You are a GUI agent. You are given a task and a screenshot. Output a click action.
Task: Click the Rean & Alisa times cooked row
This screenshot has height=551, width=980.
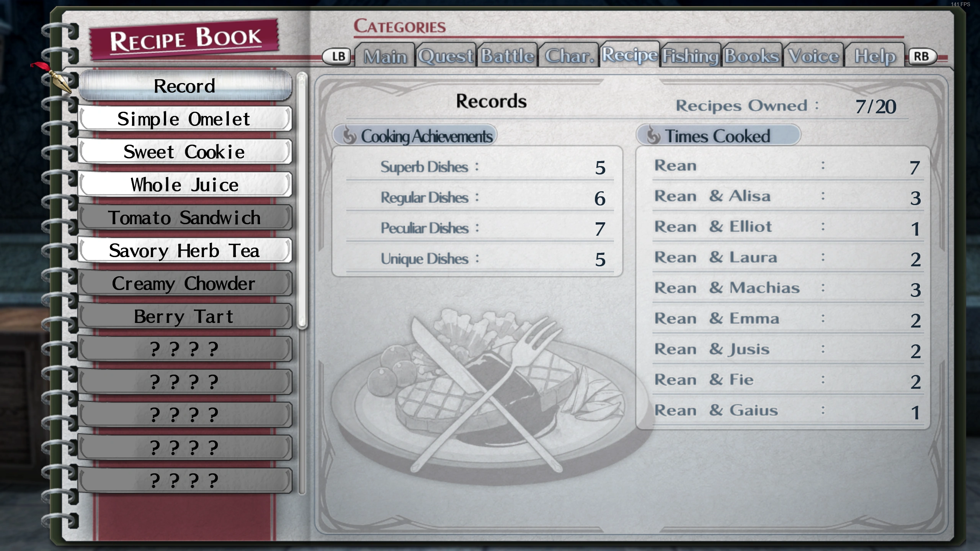tap(788, 196)
